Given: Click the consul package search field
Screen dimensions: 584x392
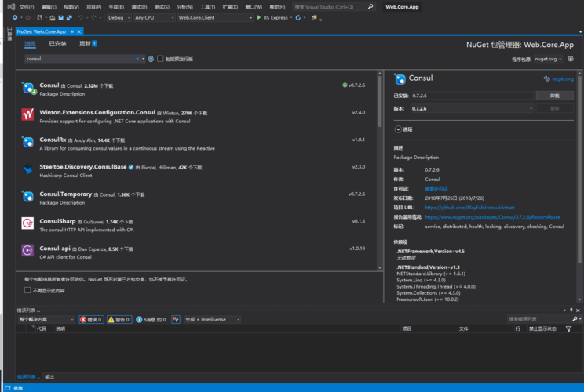Looking at the screenshot, I should [80, 59].
